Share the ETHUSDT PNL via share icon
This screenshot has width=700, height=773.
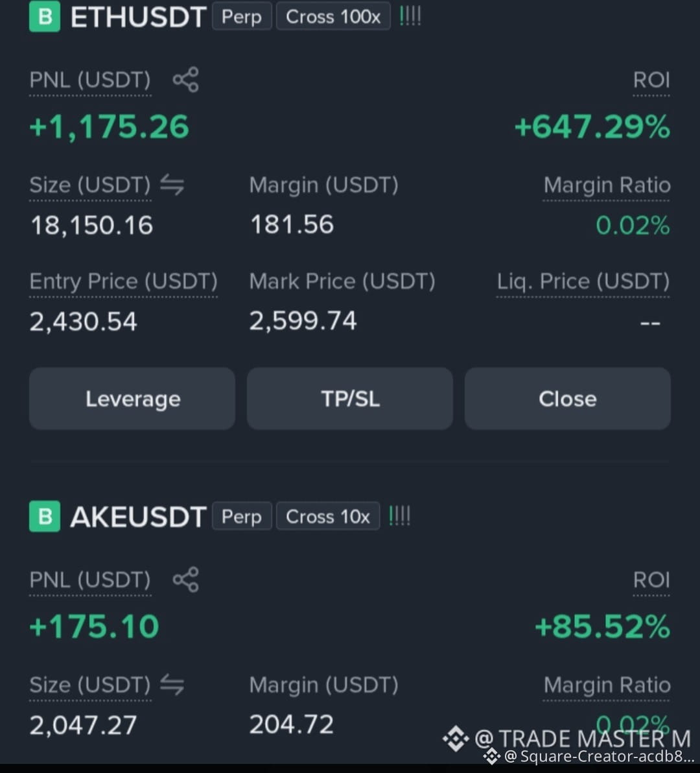coord(186,80)
